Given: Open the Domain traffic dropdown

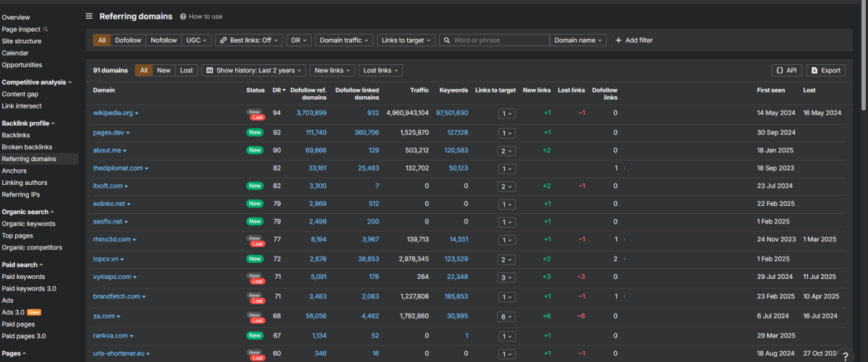Looking at the screenshot, I should 344,40.
